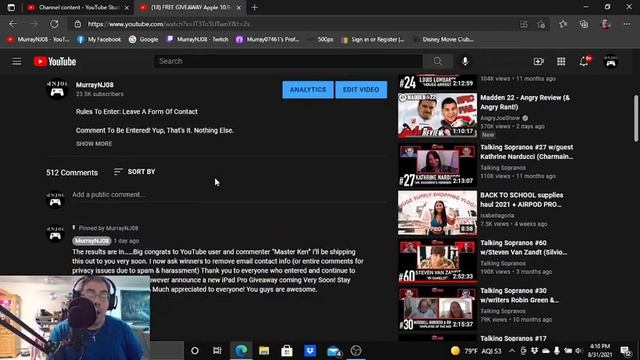Open the MurrayNJ08 YouTube bookmark
Viewport: 640px width, 360px height.
pyautogui.click(x=38, y=40)
